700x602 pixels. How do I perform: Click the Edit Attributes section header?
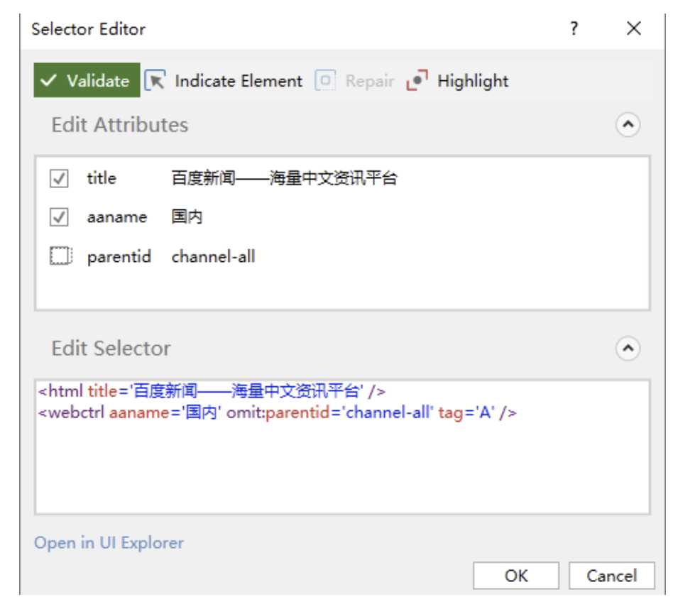[x=119, y=124]
